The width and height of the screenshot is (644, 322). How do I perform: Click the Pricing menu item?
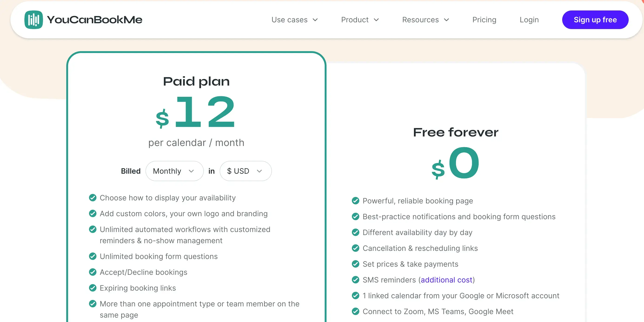click(x=485, y=19)
